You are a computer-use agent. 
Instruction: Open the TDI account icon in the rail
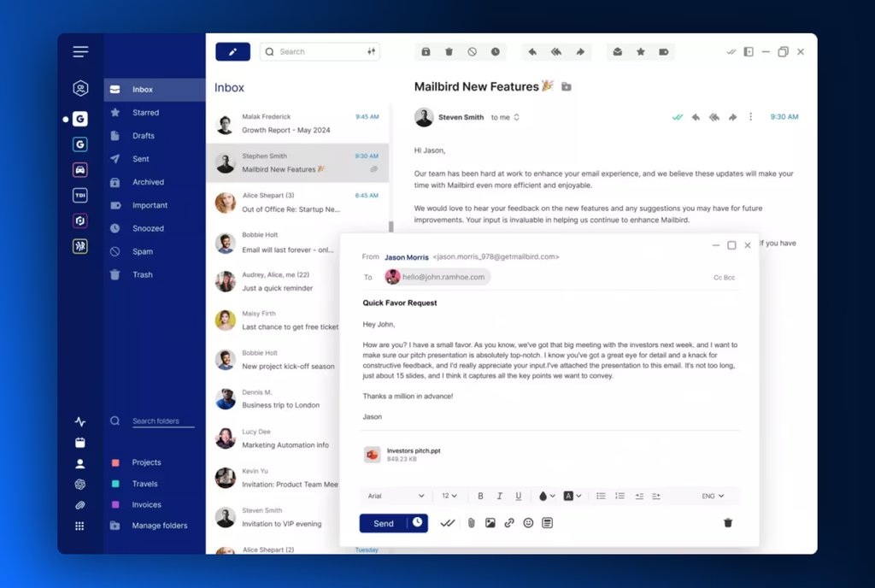tap(80, 195)
